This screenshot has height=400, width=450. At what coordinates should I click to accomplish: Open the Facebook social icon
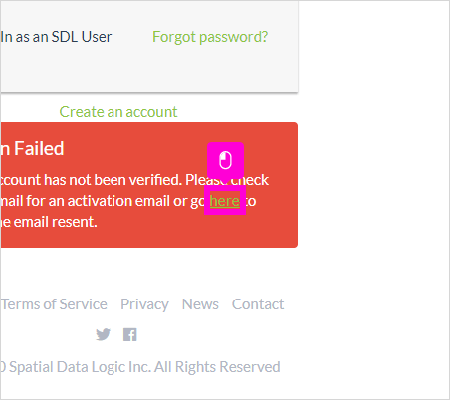(x=130, y=334)
